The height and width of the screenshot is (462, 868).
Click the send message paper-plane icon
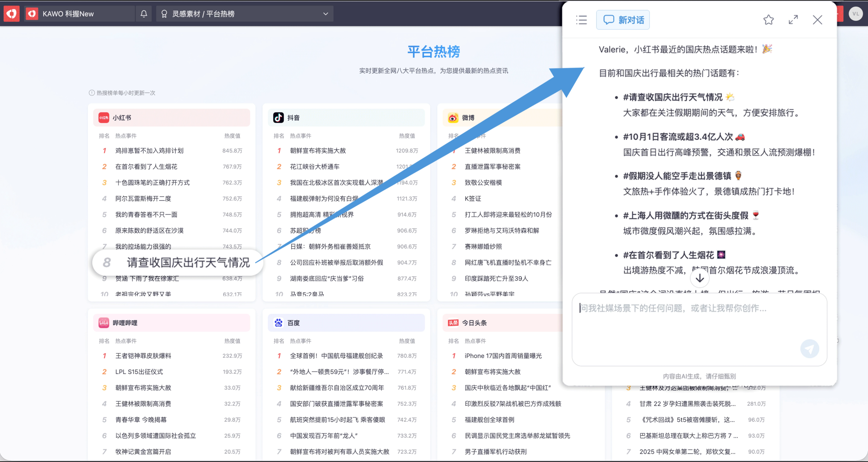pyautogui.click(x=809, y=349)
